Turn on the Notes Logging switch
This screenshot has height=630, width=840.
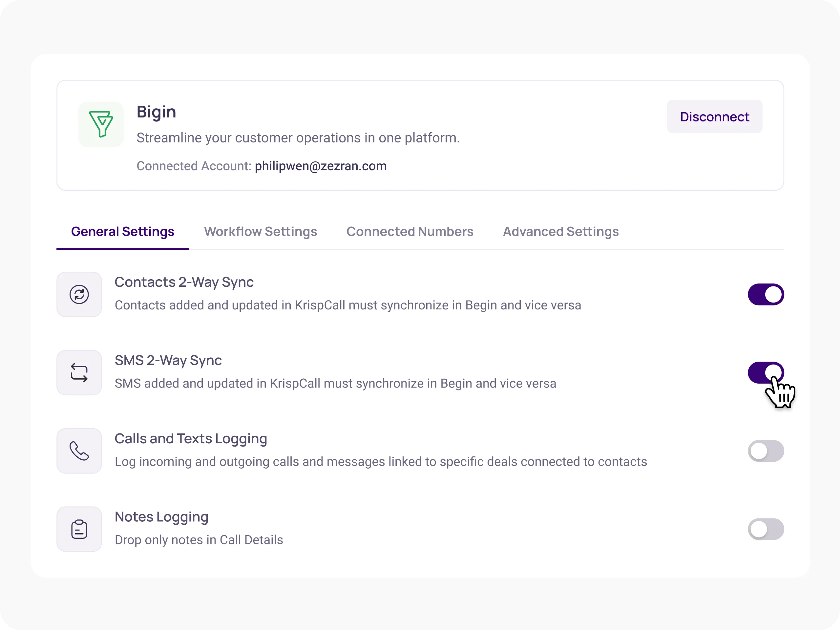(x=766, y=529)
